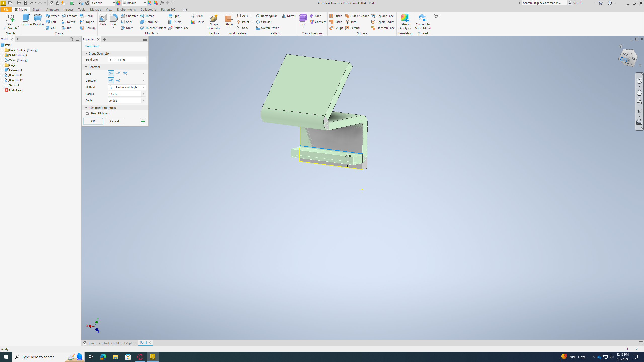Switch to controller holder pt 2.ipt tab

click(115, 343)
